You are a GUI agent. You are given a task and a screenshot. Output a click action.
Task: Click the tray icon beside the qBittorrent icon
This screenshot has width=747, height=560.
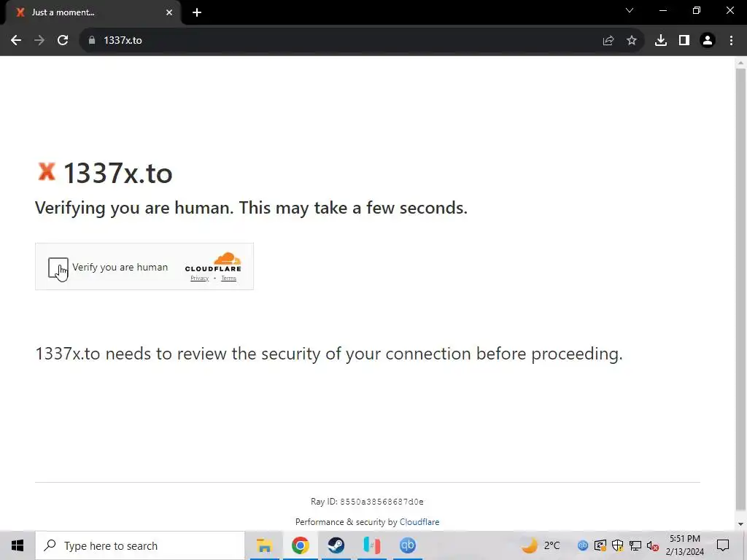[600, 545]
